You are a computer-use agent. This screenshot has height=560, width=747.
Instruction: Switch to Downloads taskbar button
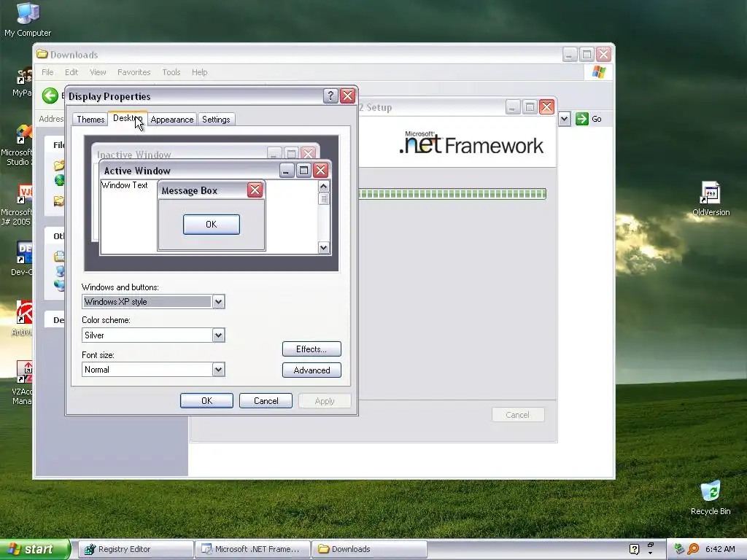[x=369, y=549]
